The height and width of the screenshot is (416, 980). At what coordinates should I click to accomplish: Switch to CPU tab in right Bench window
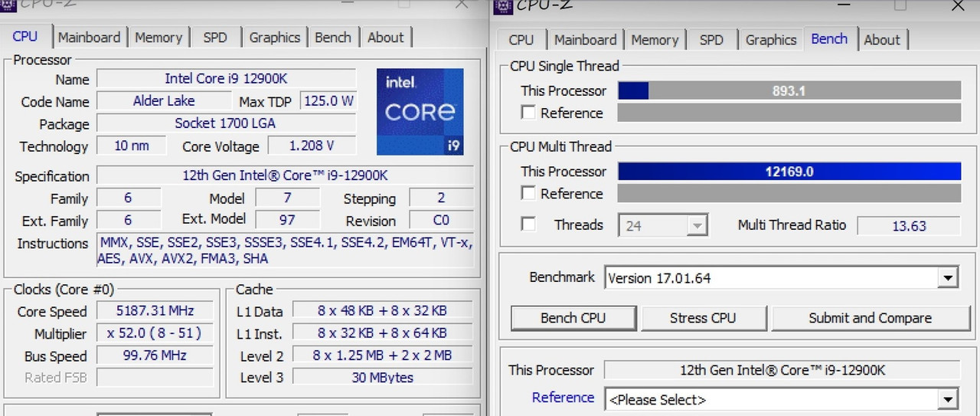(521, 40)
